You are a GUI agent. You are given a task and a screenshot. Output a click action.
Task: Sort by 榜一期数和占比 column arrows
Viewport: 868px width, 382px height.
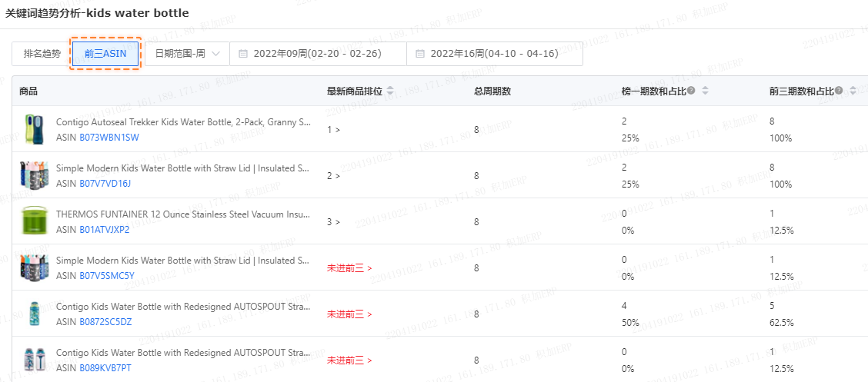coord(705,91)
